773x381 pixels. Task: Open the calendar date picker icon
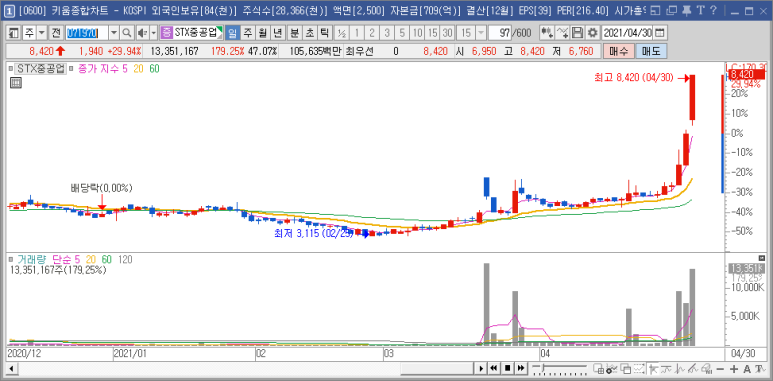click(x=660, y=33)
